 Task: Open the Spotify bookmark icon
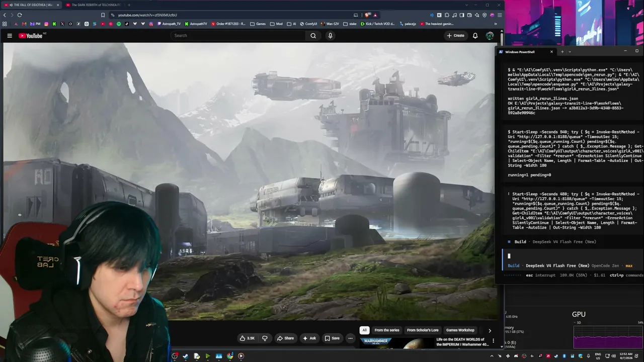(119, 24)
